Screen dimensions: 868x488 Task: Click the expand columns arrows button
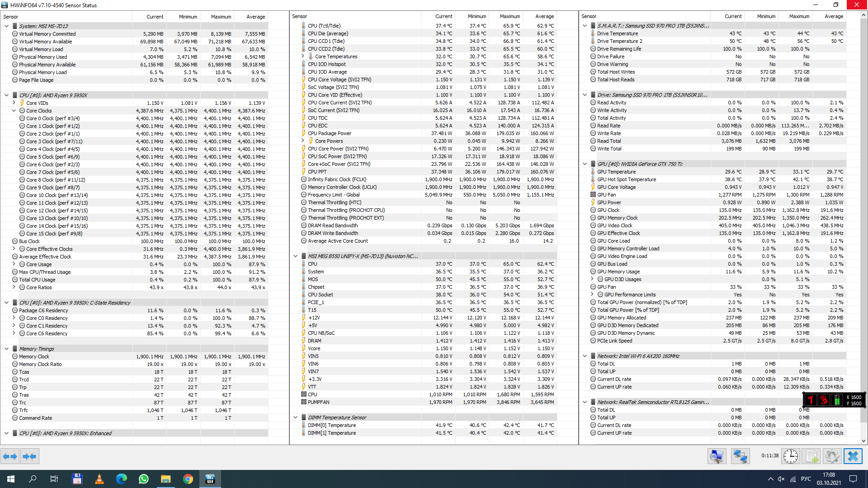click(10, 456)
